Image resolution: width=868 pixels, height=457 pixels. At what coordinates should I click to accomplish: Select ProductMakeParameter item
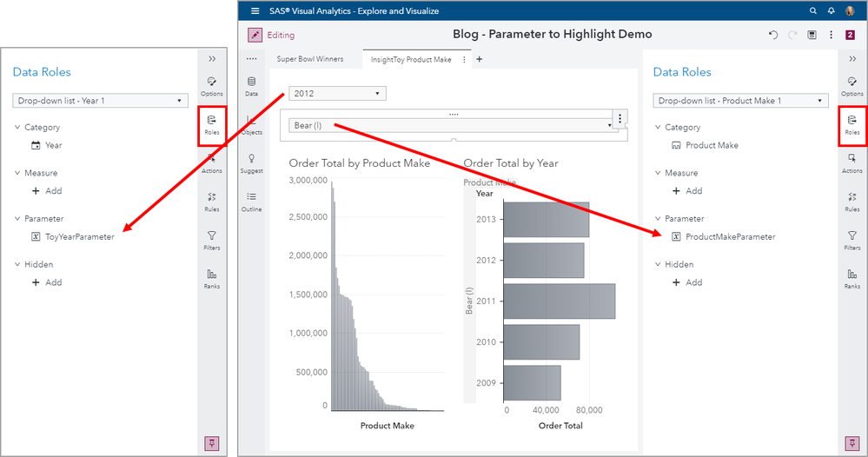tap(724, 237)
